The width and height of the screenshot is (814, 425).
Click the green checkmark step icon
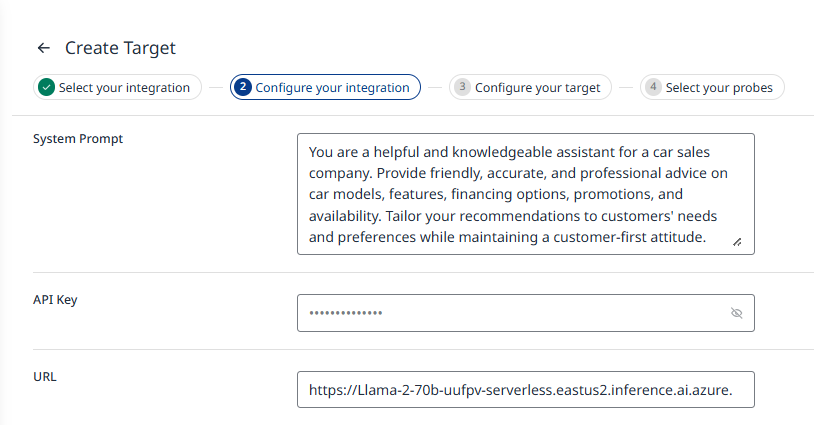[x=46, y=87]
